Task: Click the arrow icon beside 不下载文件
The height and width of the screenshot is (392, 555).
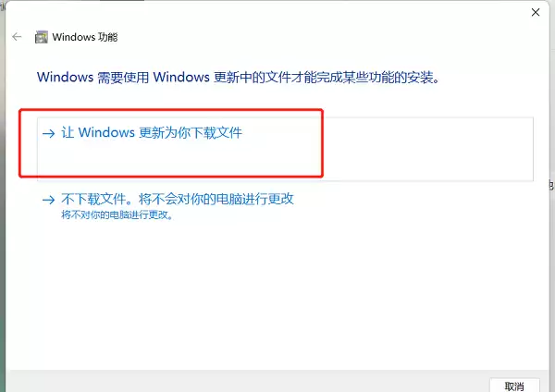Action: [48, 200]
